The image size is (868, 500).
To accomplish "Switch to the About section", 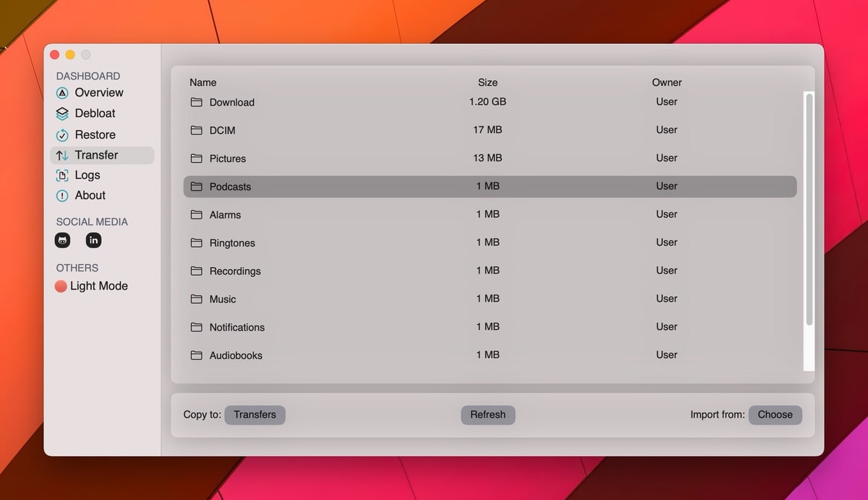I will pyautogui.click(x=90, y=195).
